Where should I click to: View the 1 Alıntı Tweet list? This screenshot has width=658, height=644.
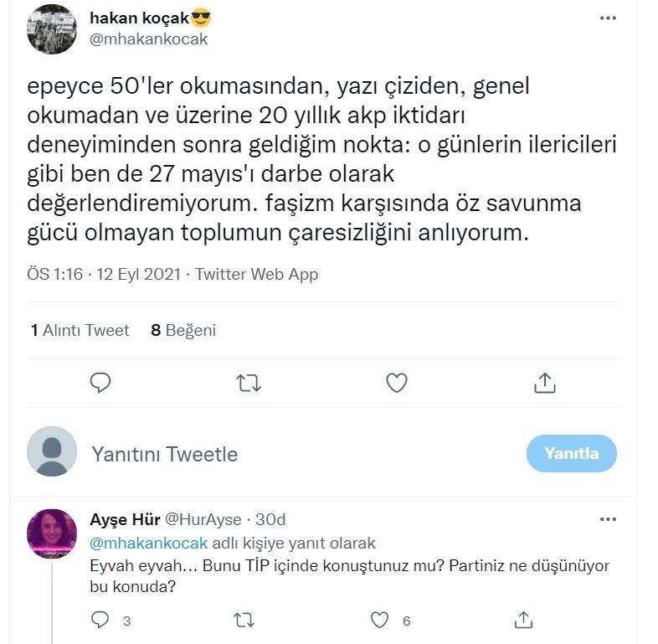click(x=80, y=330)
